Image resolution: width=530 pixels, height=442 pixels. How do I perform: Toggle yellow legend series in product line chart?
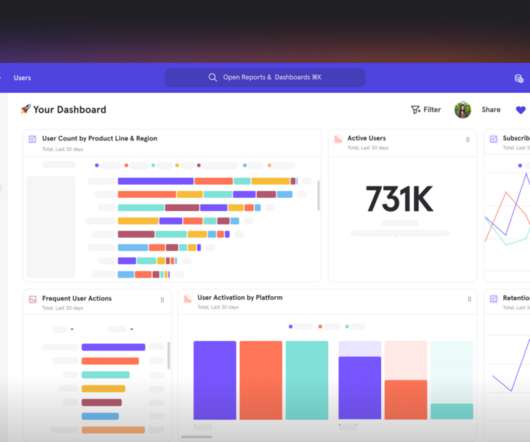[x=177, y=165]
